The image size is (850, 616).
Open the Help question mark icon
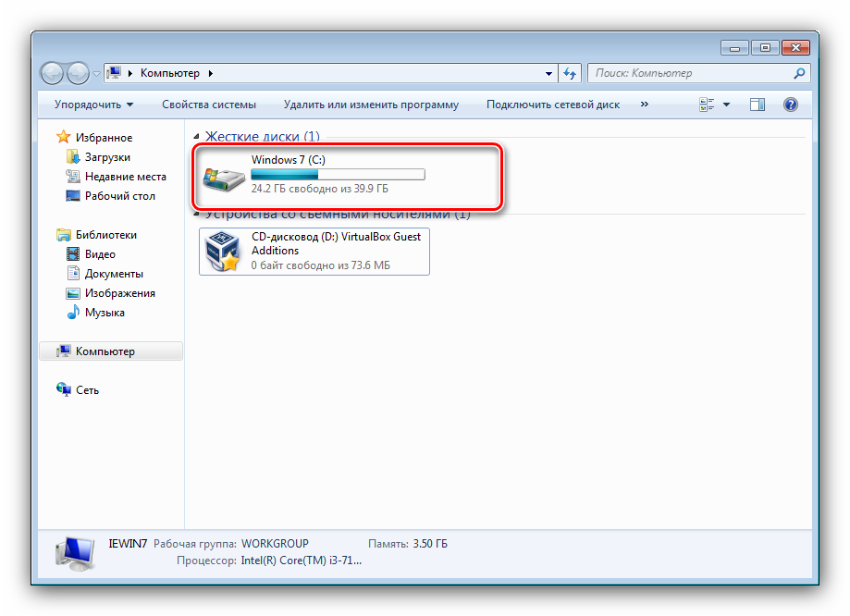pyautogui.click(x=791, y=105)
